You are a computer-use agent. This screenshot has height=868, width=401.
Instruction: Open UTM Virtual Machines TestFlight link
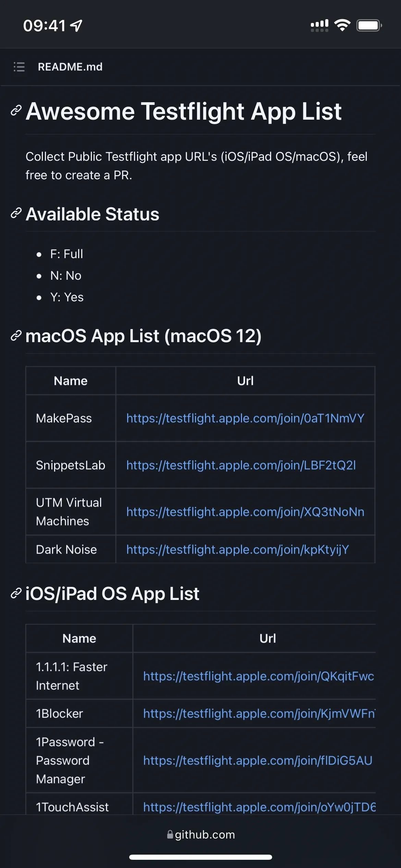245,512
